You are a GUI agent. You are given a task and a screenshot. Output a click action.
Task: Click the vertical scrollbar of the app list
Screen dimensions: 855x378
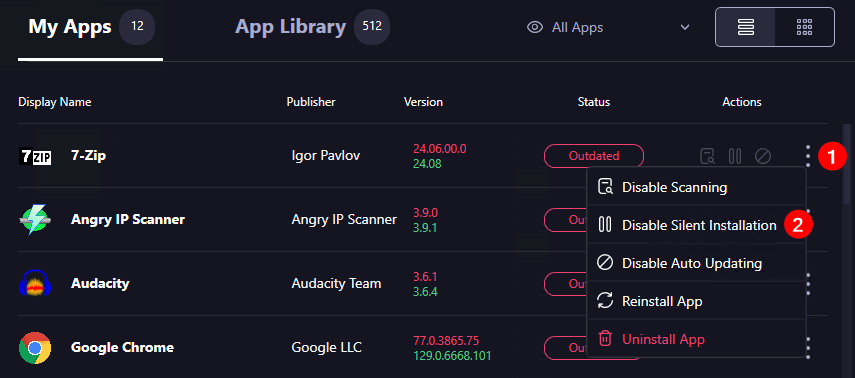(847, 164)
